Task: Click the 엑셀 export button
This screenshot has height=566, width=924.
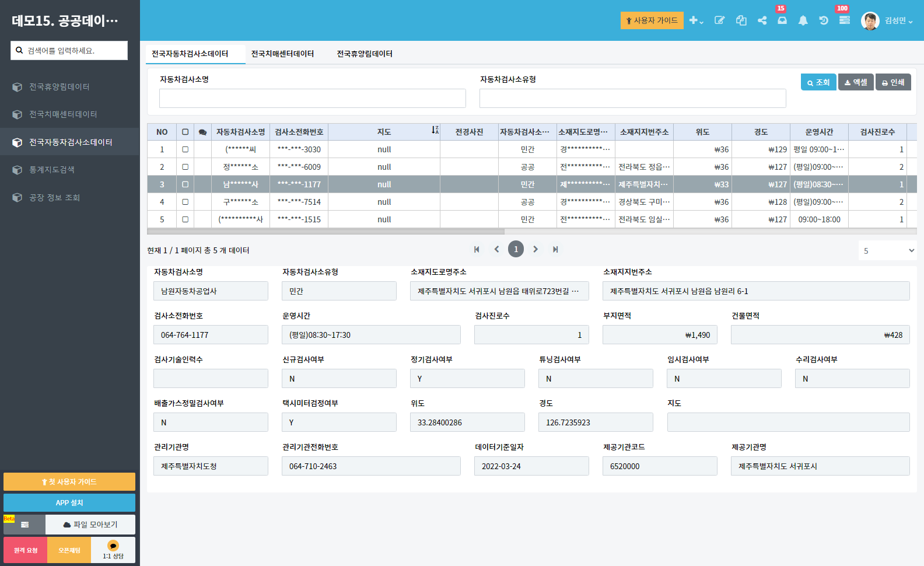Action: click(x=856, y=82)
